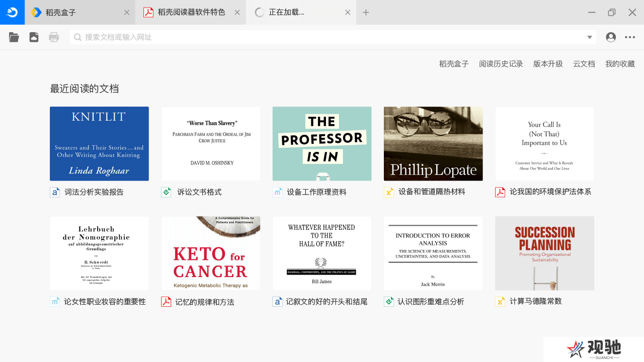The image size is (644, 362).
Task: Click the printer icon
Action: [x=54, y=37]
